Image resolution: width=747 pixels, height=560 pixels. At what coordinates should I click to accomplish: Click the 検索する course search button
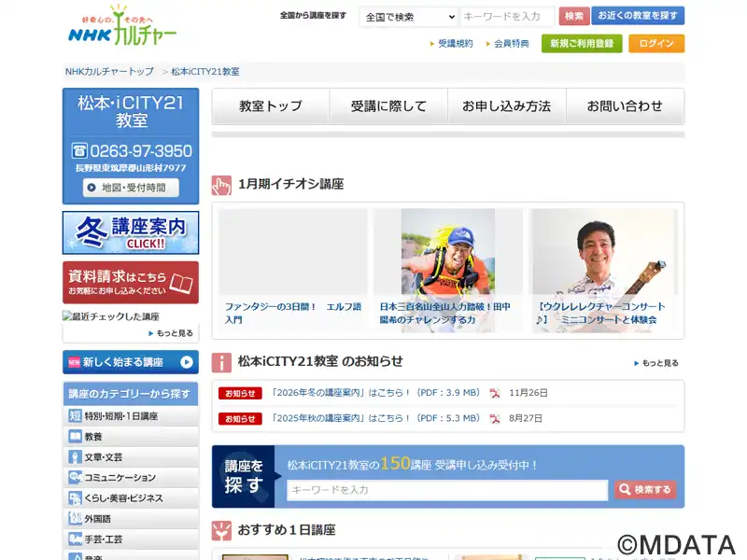(x=645, y=490)
